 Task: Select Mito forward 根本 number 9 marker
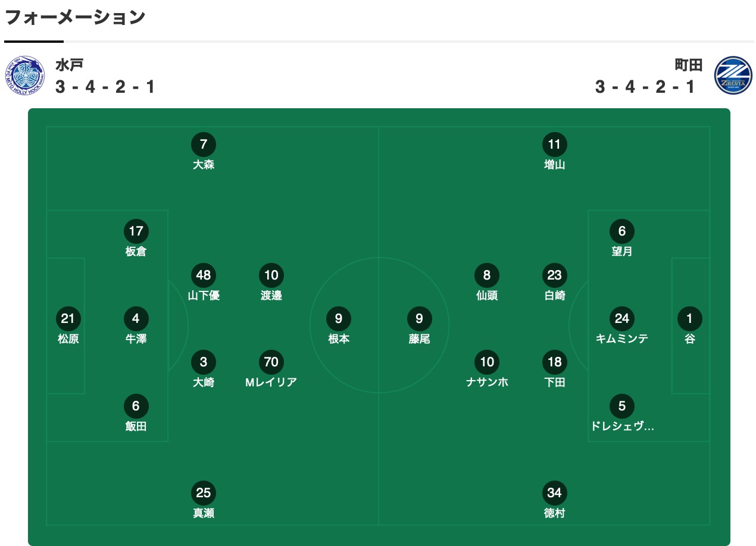[338, 319]
